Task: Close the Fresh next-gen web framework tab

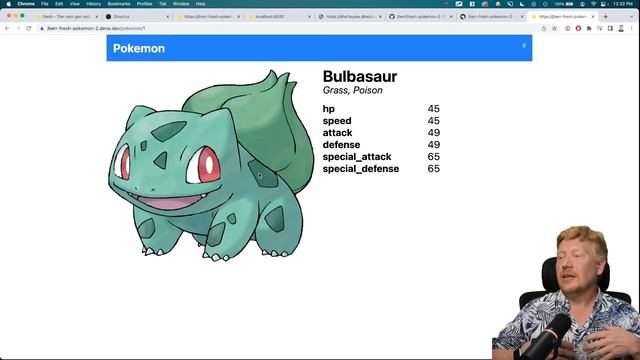Action: tap(97, 17)
